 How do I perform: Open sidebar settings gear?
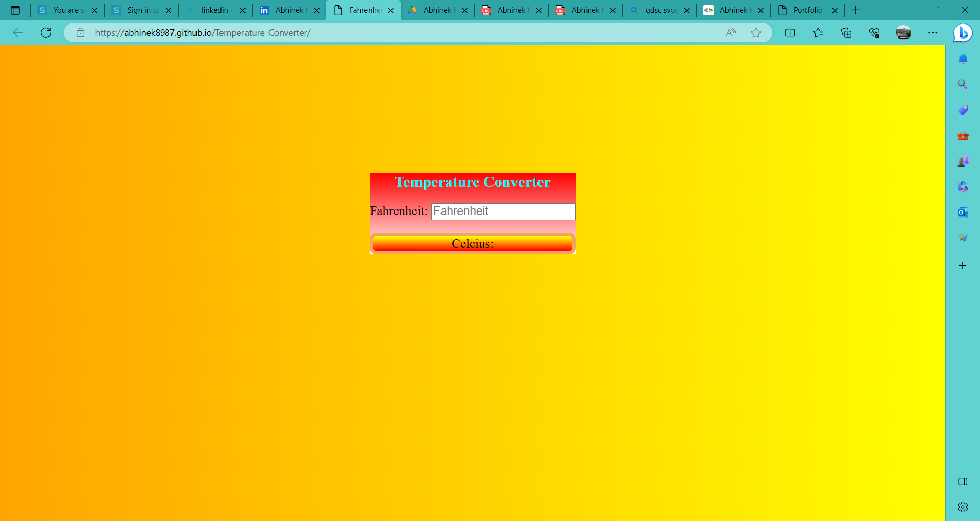tap(963, 507)
